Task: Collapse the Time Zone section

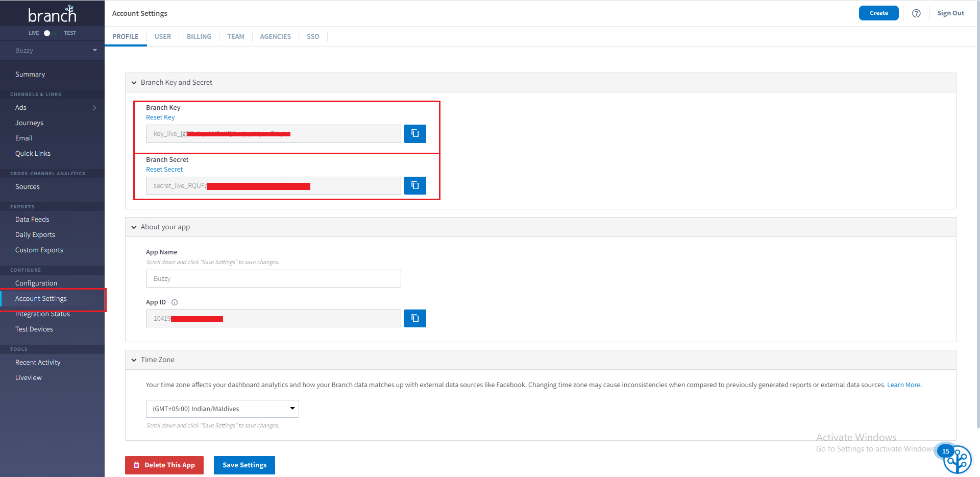Action: point(134,360)
